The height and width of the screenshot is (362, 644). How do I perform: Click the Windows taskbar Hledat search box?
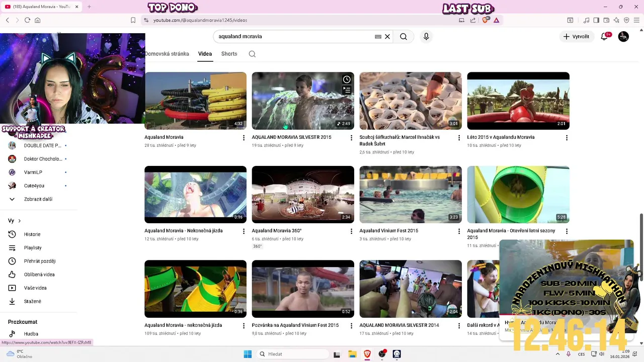coord(293,354)
